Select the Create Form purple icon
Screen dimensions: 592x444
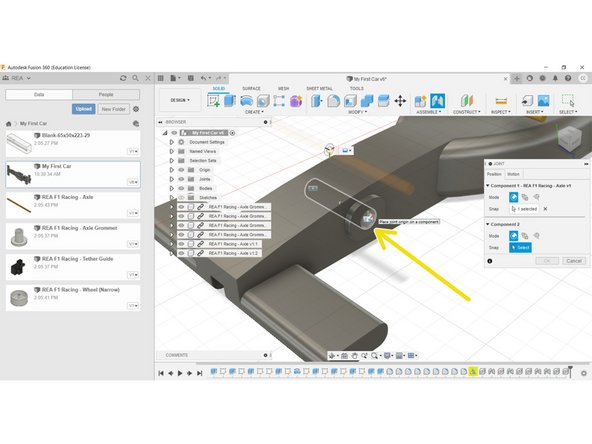coord(296,101)
